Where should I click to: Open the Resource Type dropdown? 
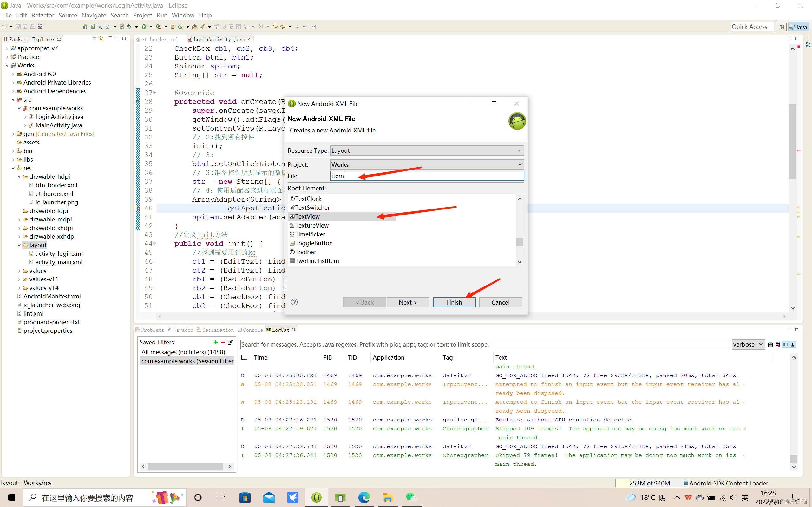427,151
